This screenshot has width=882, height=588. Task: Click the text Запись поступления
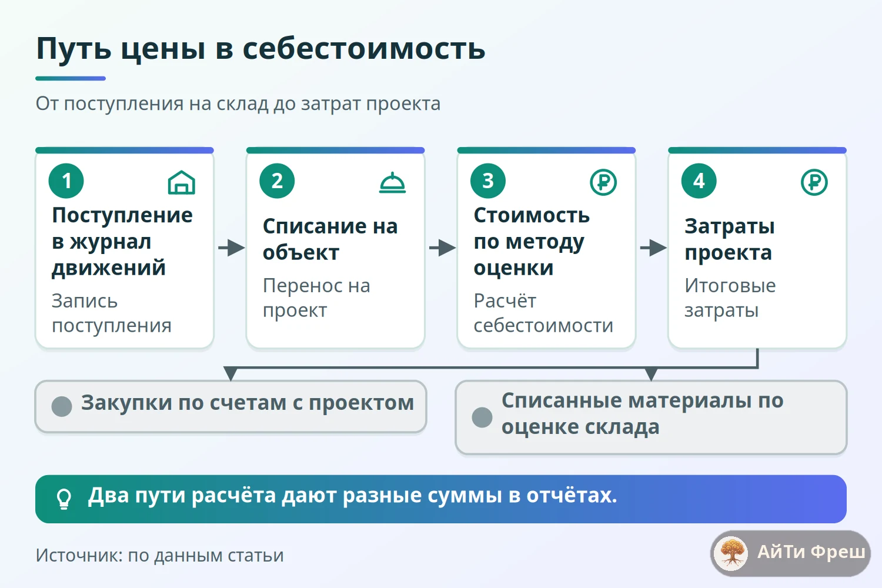point(112,313)
